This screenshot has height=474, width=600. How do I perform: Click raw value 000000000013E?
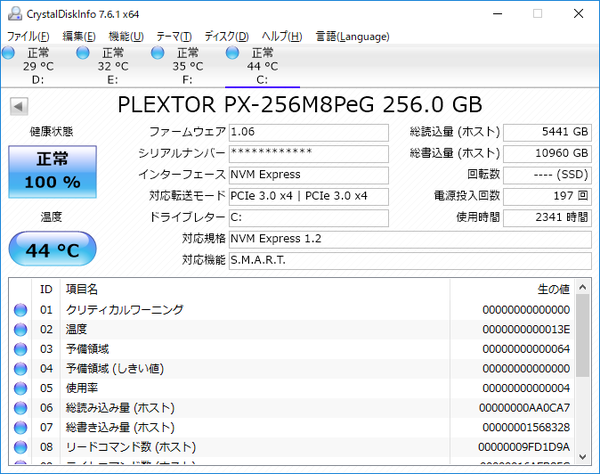coord(526,329)
